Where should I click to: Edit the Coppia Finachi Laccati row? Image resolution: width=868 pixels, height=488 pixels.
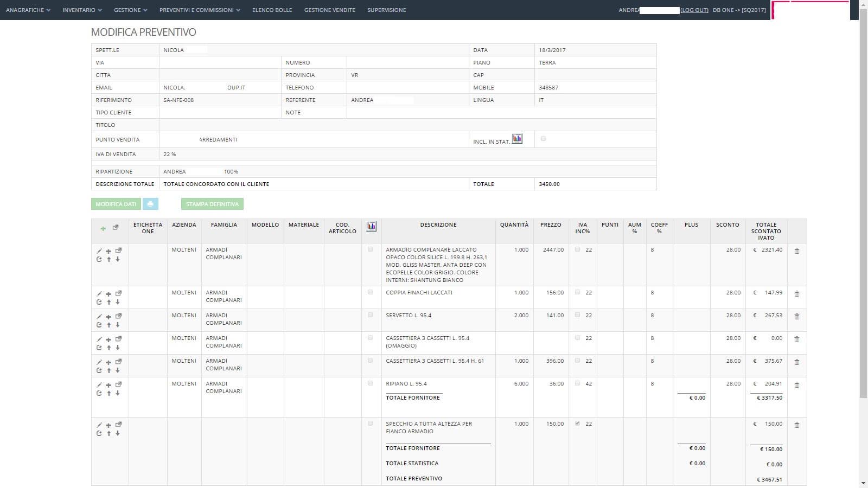pos(99,294)
